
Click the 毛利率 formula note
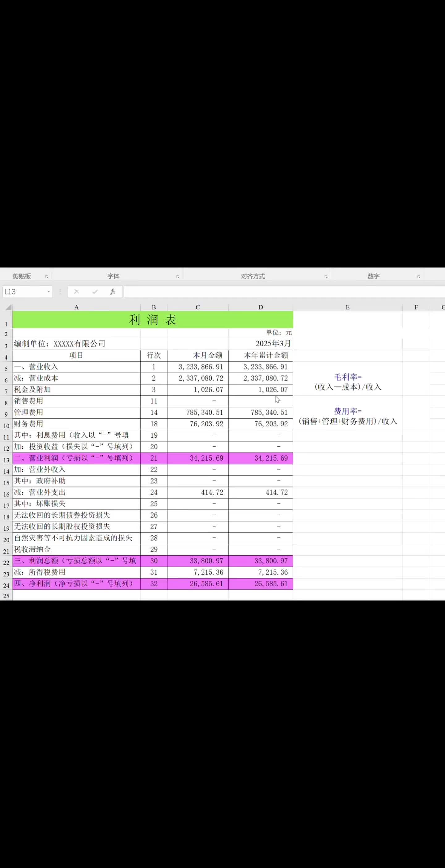348,382
